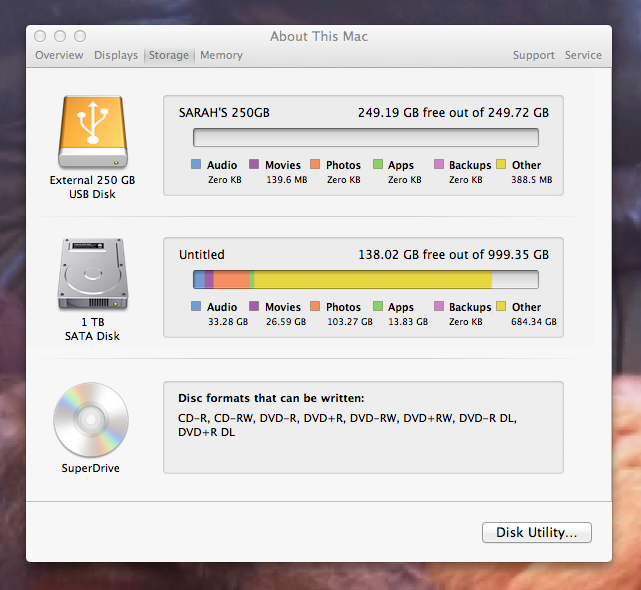The height and width of the screenshot is (590, 641).
Task: Click Photos orange swatch under SARAH'S 250GB
Action: click(x=315, y=164)
